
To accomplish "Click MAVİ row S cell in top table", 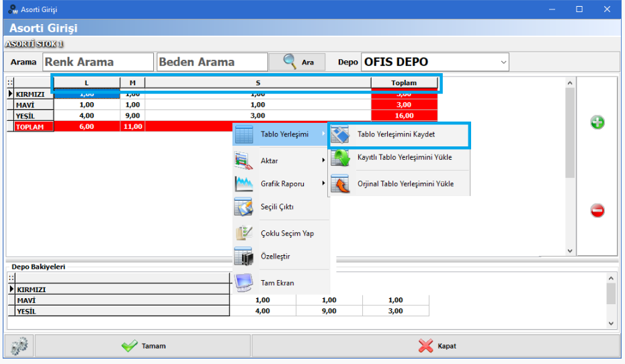I will point(258,105).
